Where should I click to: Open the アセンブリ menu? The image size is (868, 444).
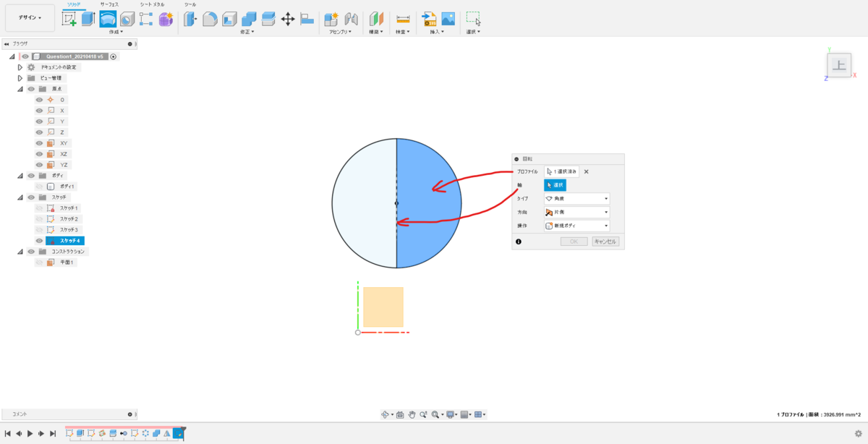coord(340,33)
